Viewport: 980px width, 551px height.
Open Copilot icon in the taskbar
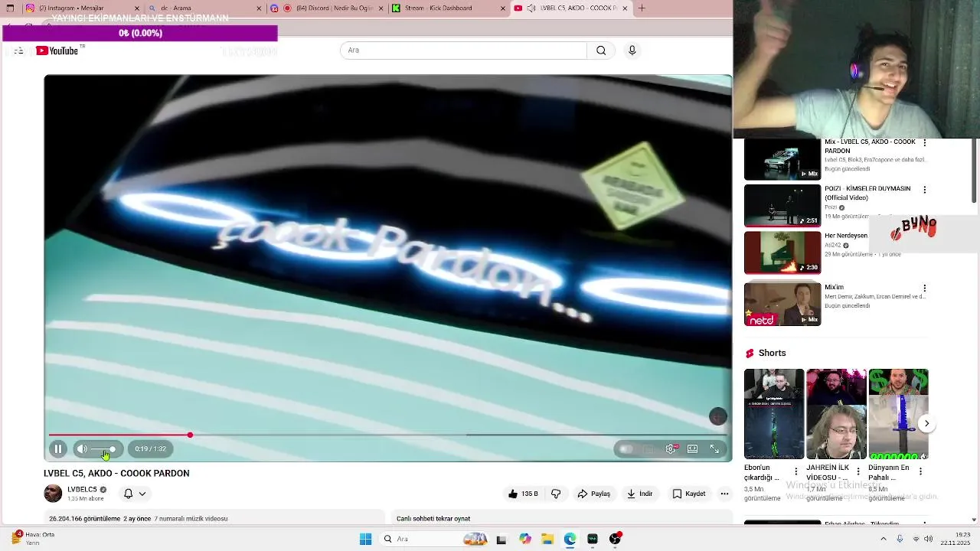(x=525, y=539)
